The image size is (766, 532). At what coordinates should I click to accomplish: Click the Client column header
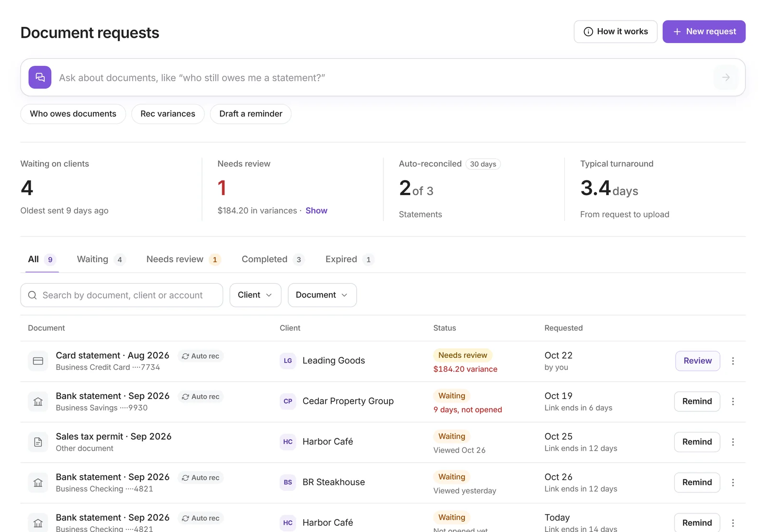[x=290, y=328]
